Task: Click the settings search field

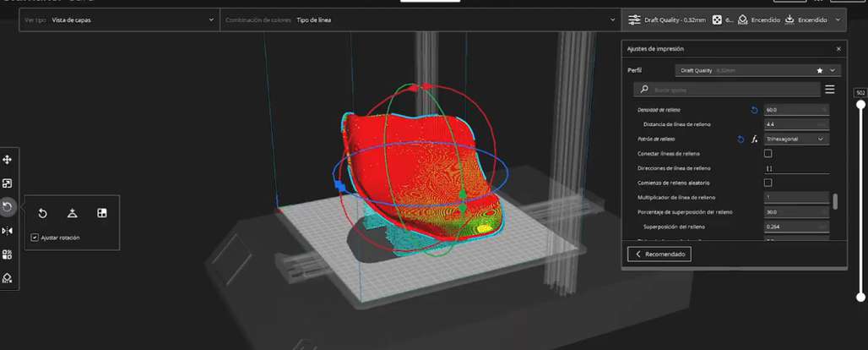Action: coord(727,90)
